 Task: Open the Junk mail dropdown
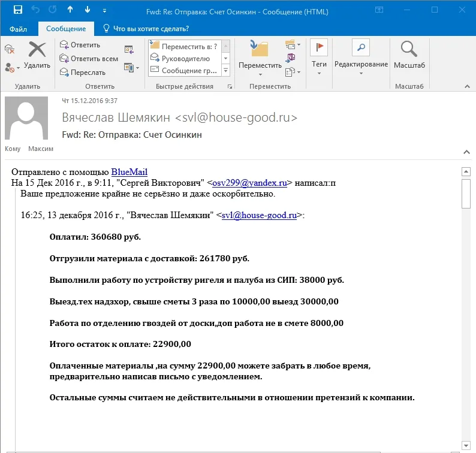(12, 68)
